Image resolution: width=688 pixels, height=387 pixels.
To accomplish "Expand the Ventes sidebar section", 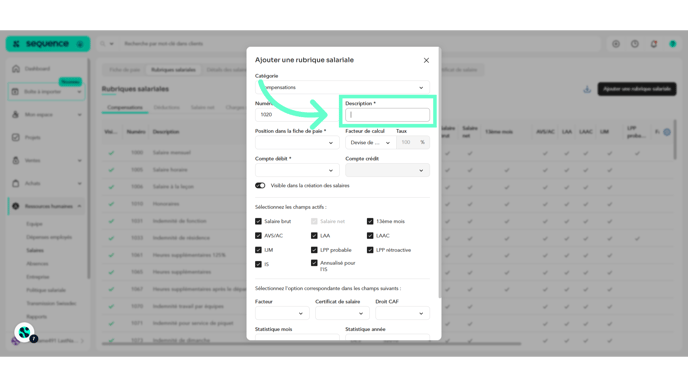I will click(79, 161).
